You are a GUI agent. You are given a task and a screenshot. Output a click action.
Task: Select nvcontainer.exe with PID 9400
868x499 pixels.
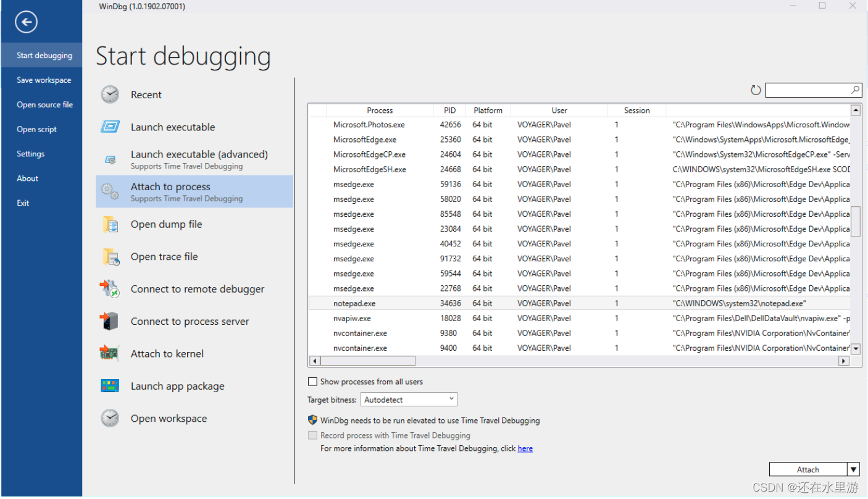[x=579, y=348]
